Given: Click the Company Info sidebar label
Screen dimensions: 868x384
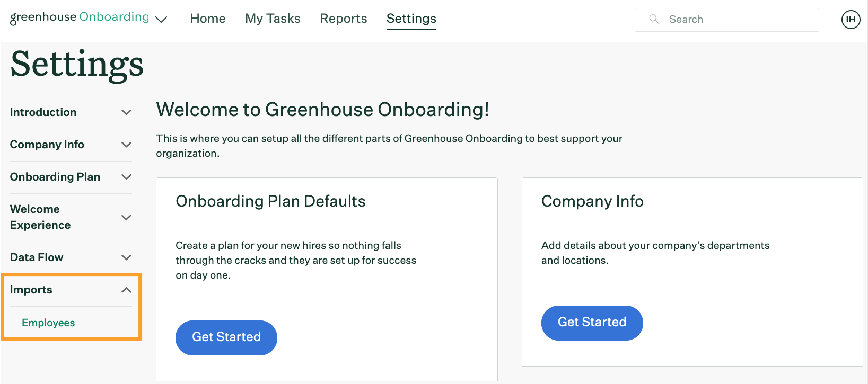Looking at the screenshot, I should 47,145.
